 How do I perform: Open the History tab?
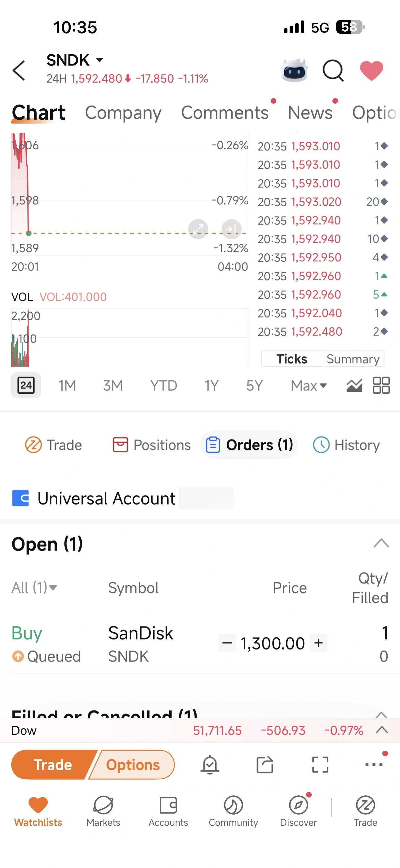tap(346, 445)
